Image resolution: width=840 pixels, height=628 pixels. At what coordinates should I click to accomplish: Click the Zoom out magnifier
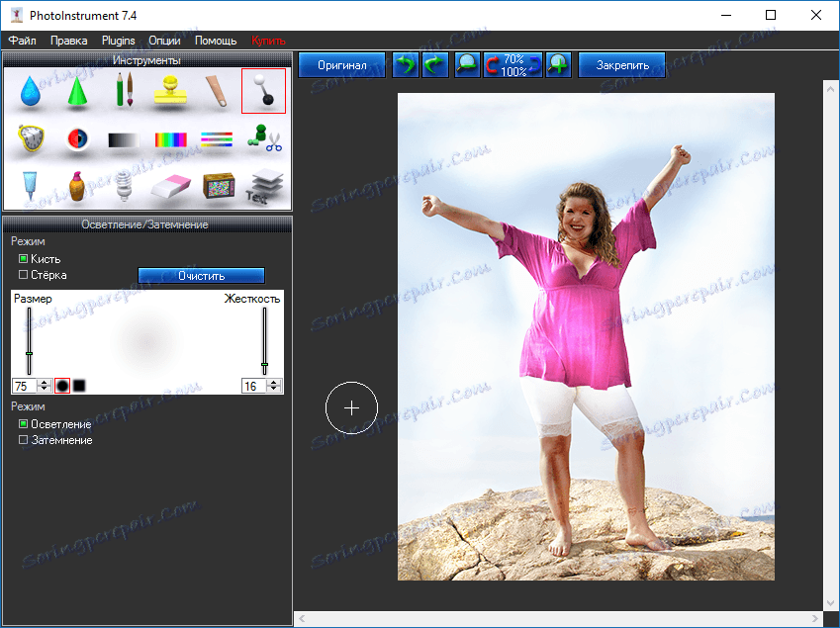(467, 65)
